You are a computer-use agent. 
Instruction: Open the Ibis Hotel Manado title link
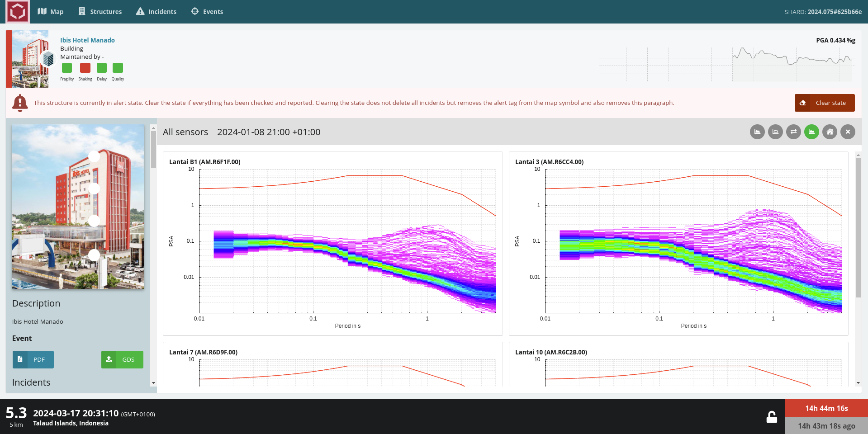click(x=87, y=40)
